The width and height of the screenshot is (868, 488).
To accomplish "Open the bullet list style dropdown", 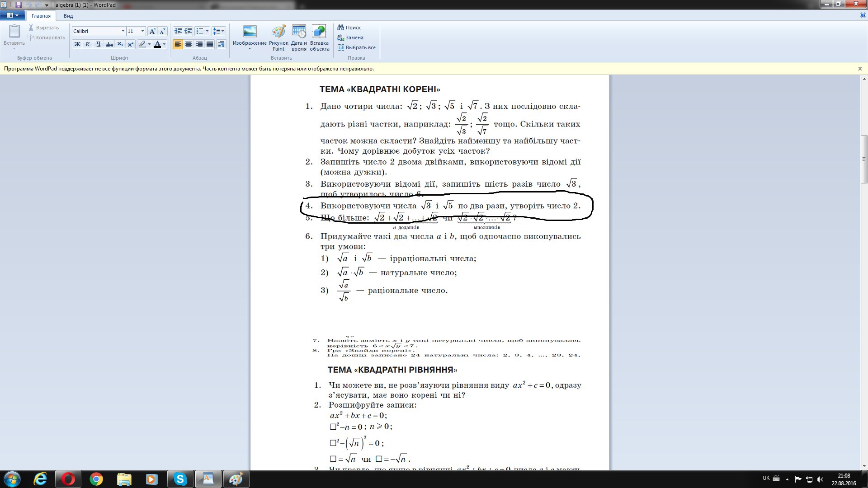I will (207, 31).
